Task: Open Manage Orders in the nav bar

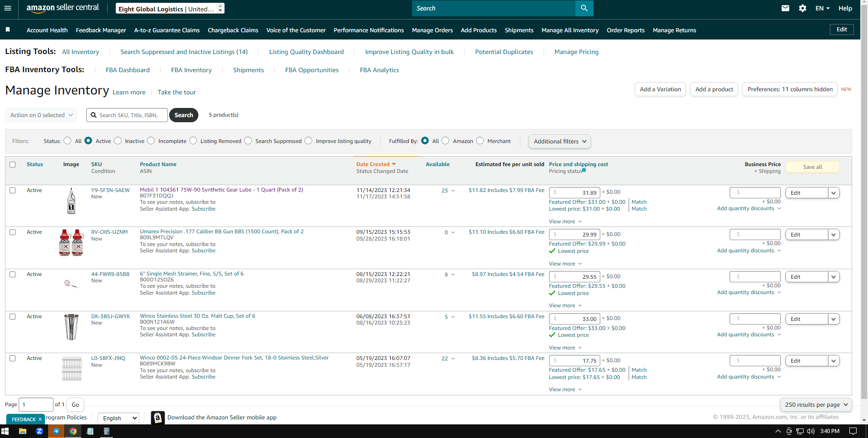Action: point(432,30)
